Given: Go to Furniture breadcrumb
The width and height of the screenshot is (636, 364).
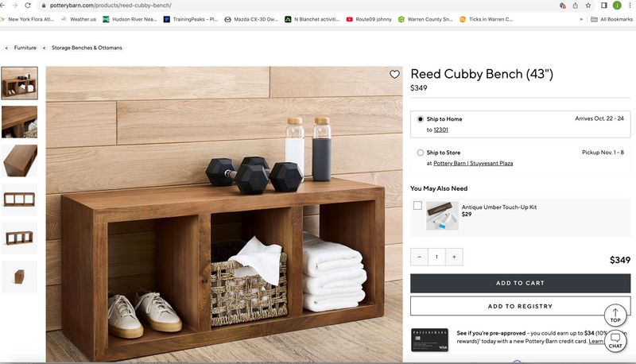Looking at the screenshot, I should click(25, 48).
